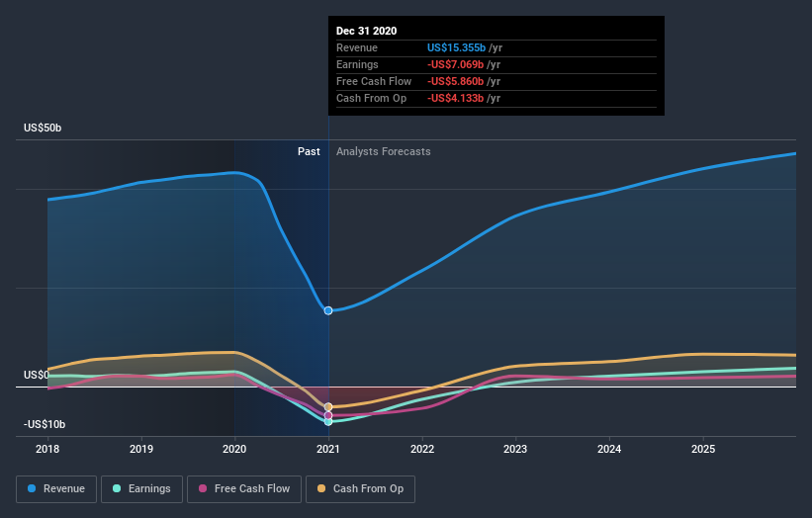Click the -US$10b axis label

click(45, 424)
